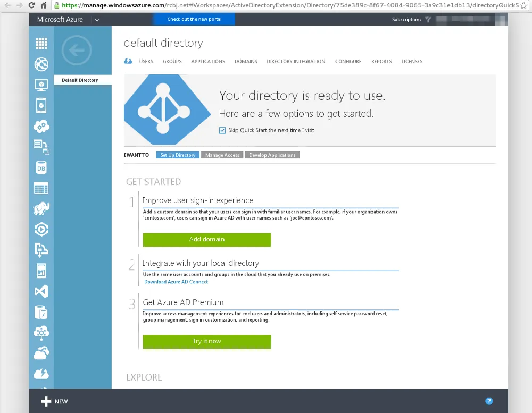Open Mobile Services phone icon in sidebar

click(41, 105)
